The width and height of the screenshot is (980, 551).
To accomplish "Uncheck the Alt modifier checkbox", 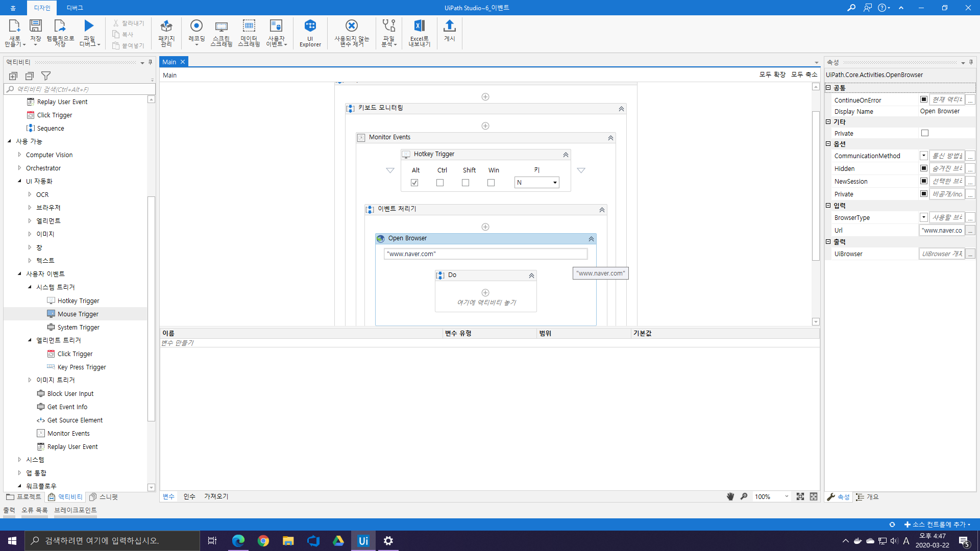I will (x=414, y=183).
